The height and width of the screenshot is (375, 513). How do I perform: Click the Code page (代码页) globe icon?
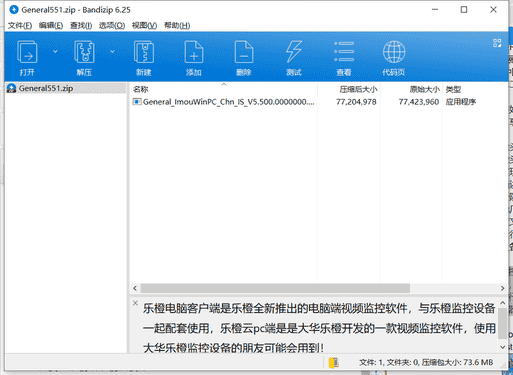pyautogui.click(x=394, y=57)
